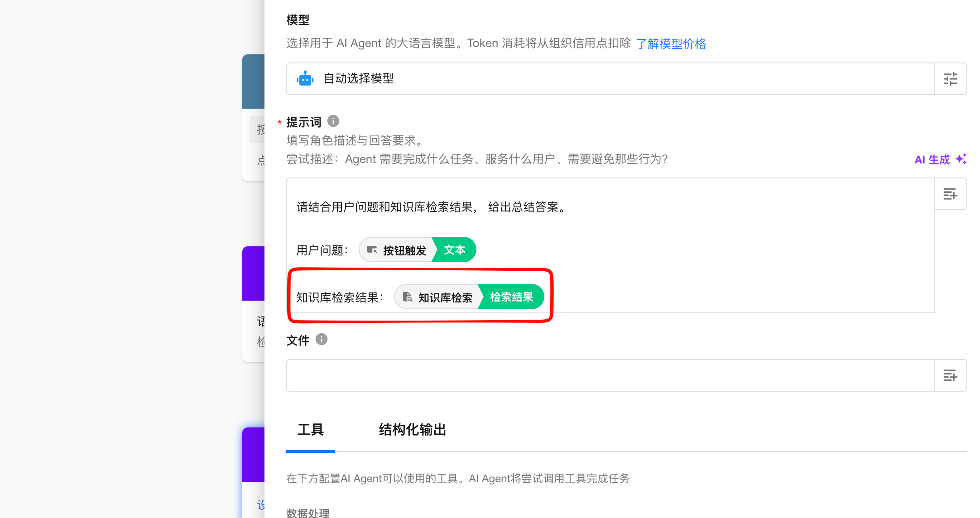
Task: Click insert-variable icon beside the 文件 field
Action: (x=950, y=375)
